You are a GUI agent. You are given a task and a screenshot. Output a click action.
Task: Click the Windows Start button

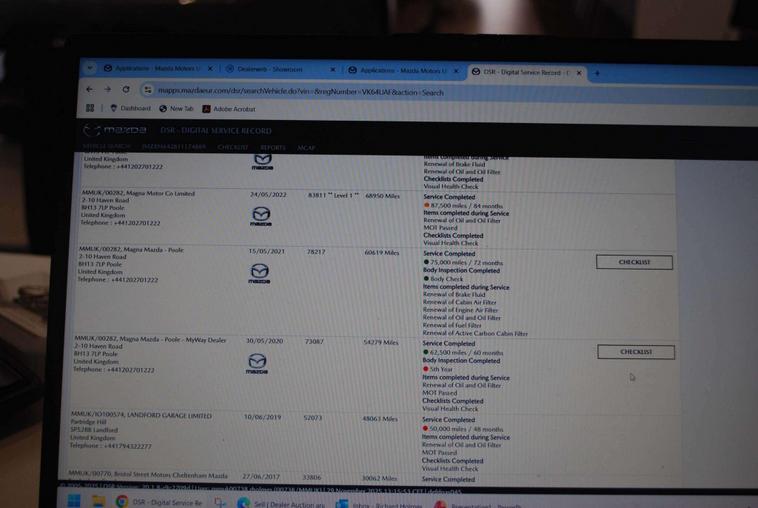coord(73,502)
